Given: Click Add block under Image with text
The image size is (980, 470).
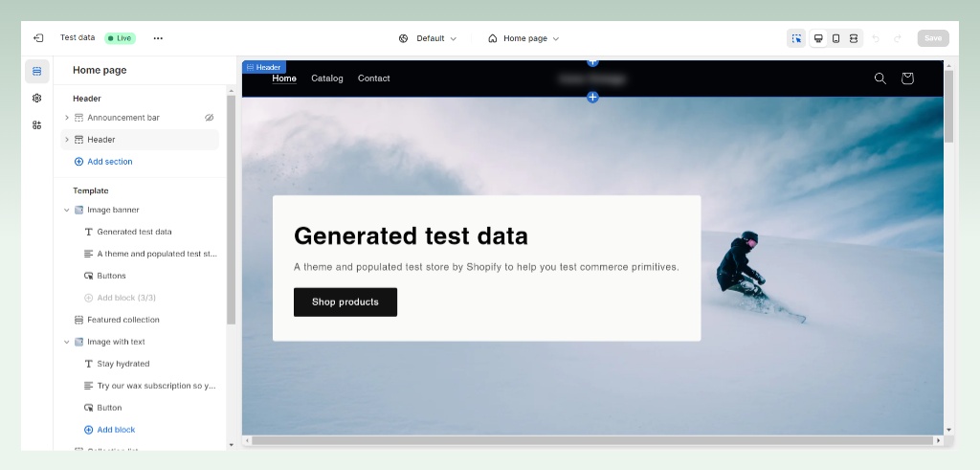Looking at the screenshot, I should (116, 430).
